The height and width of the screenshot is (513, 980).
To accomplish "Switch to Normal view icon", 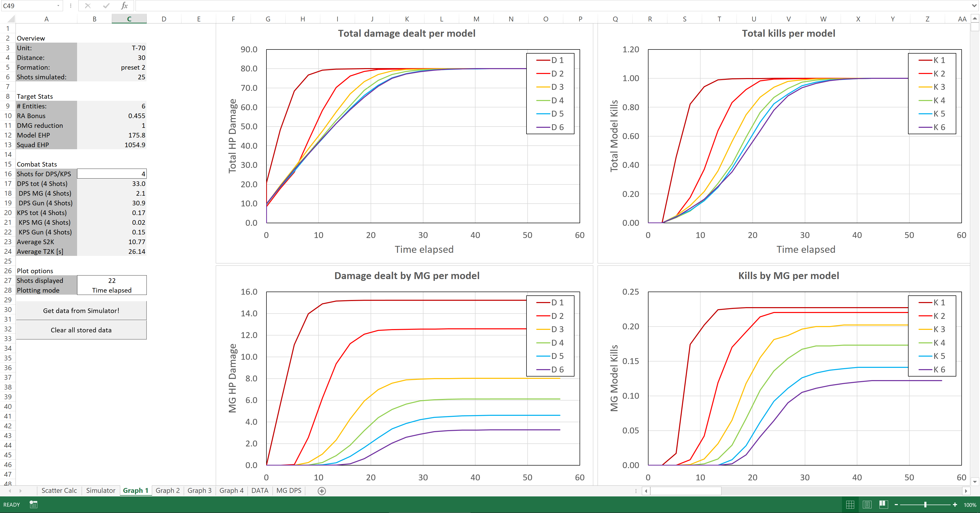I will [x=850, y=505].
